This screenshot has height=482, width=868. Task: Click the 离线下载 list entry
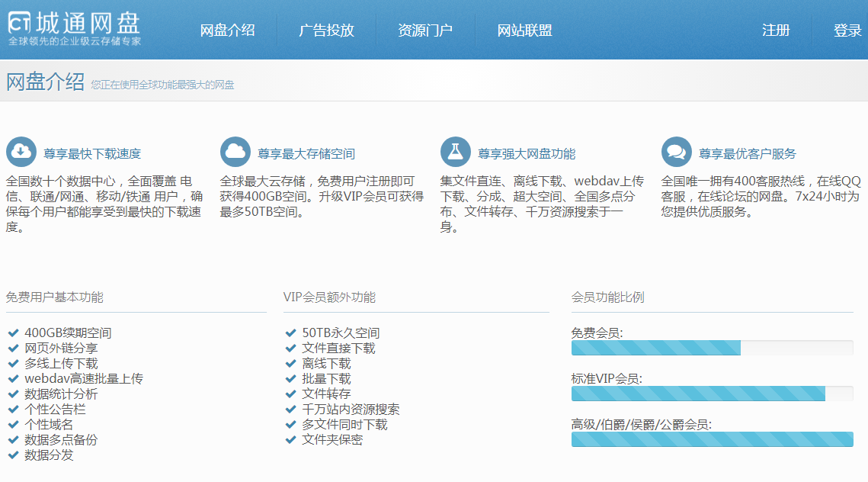pos(328,363)
